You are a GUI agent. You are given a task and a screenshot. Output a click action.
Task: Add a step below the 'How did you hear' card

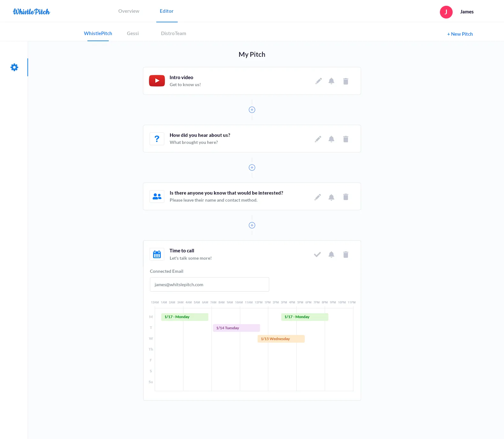click(252, 167)
